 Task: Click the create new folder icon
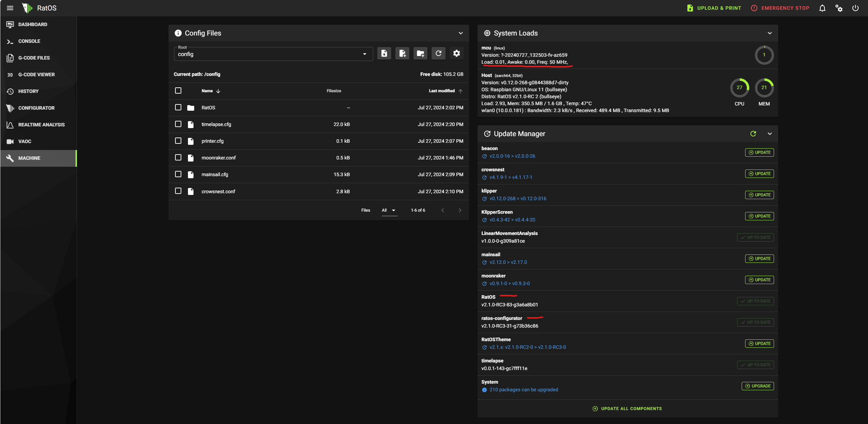point(420,53)
